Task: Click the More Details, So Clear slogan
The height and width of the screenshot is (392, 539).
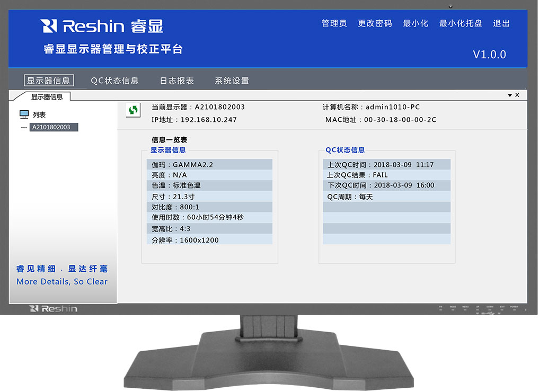Action: pos(62,281)
